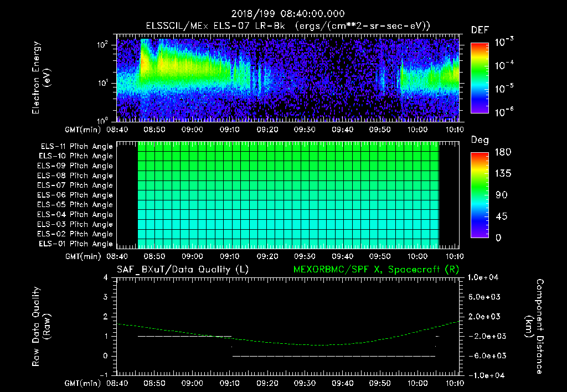Click the ELS-10 Pitch Angle row label
This screenshot has width=567, height=392.
click(76, 156)
